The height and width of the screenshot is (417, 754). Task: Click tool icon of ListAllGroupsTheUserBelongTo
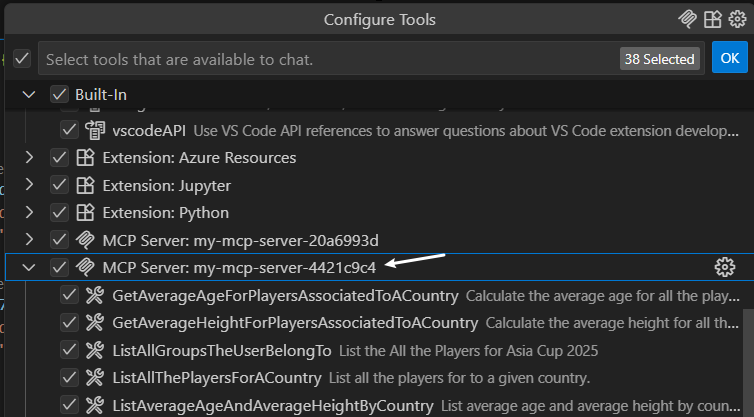coord(95,350)
